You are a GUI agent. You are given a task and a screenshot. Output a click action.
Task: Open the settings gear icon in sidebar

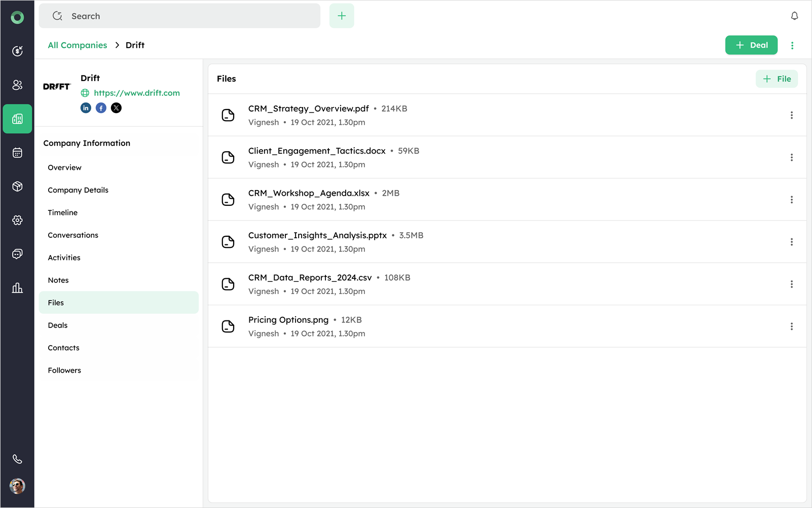coord(17,220)
